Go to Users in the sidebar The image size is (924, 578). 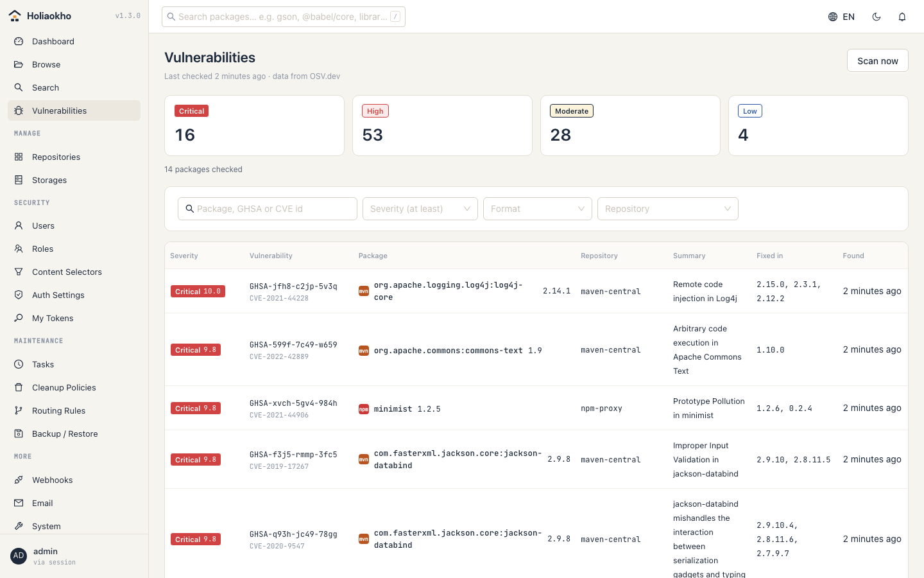[74, 225]
